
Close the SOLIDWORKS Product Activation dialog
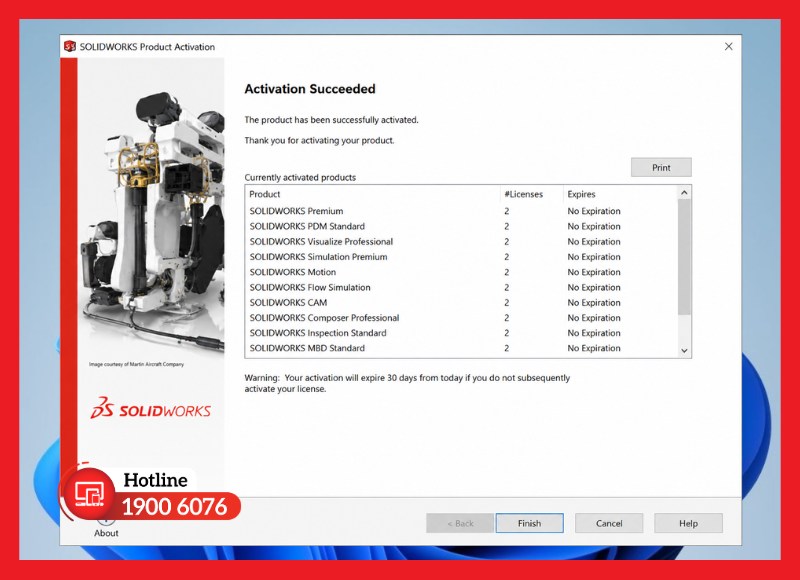coord(729,46)
